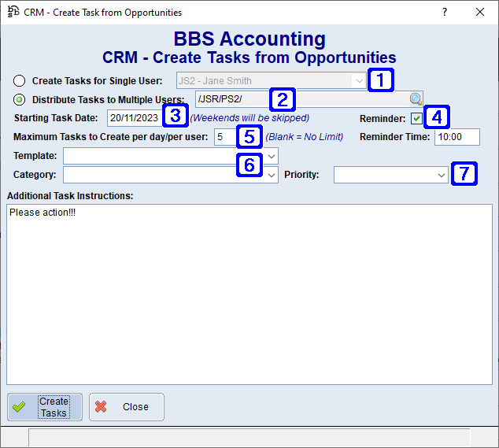This screenshot has height=448, width=499.
Task: Click the BBS application icon in title bar
Action: [13, 12]
